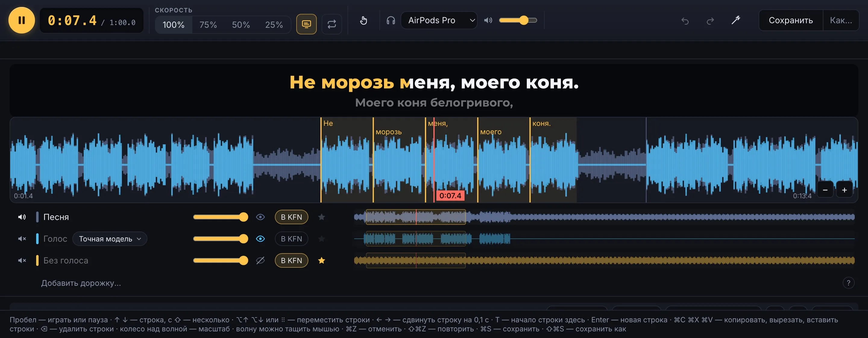Click the 0:07.4 playhead time label
Screen dimensions: 868x338
click(450, 196)
